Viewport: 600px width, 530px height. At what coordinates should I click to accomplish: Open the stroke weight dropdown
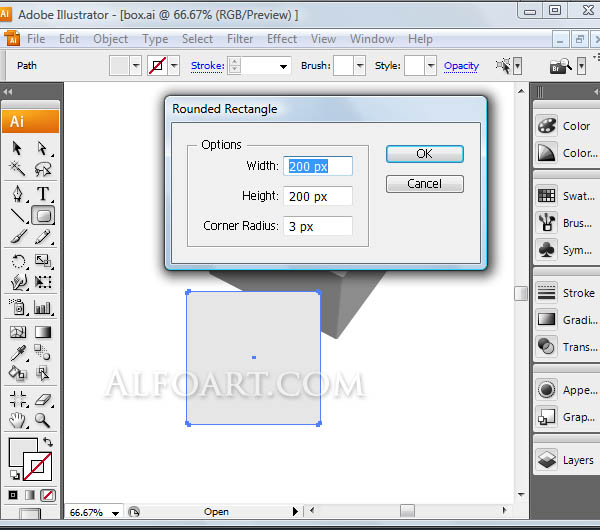click(283, 66)
